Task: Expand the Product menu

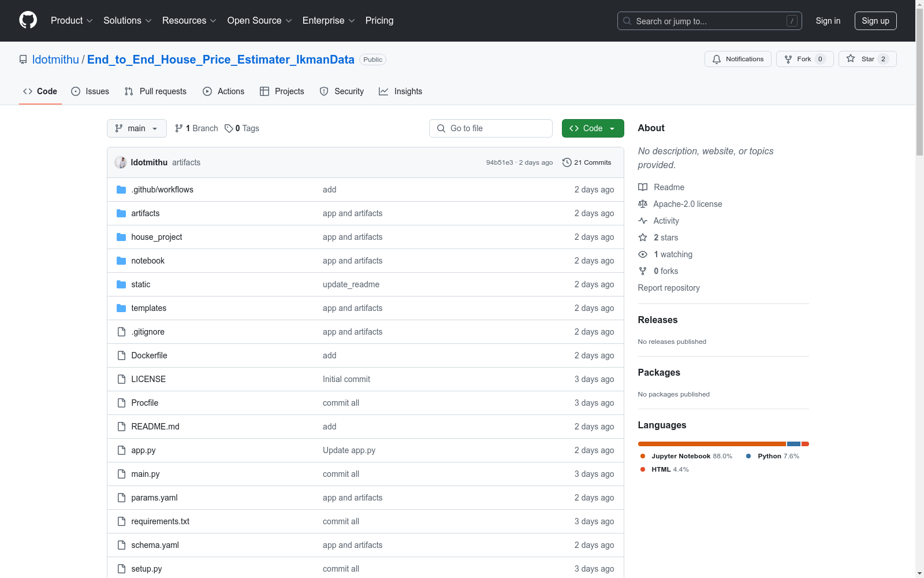Action: tap(72, 21)
